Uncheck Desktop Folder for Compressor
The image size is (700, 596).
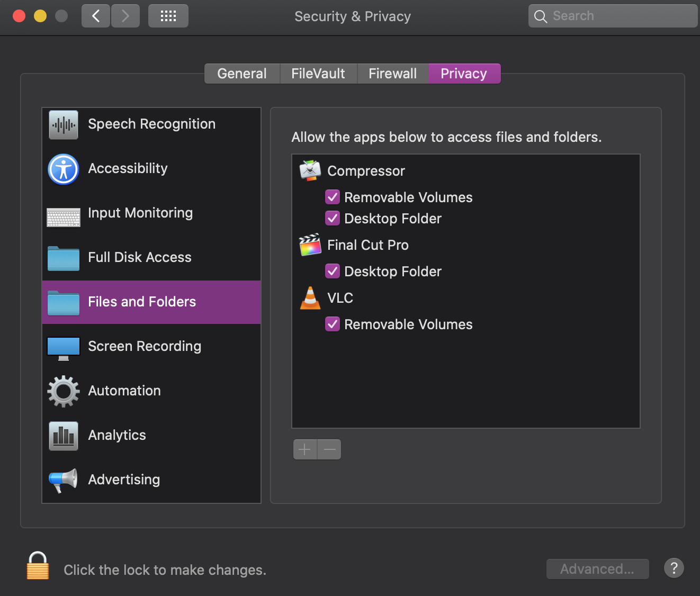pos(333,218)
